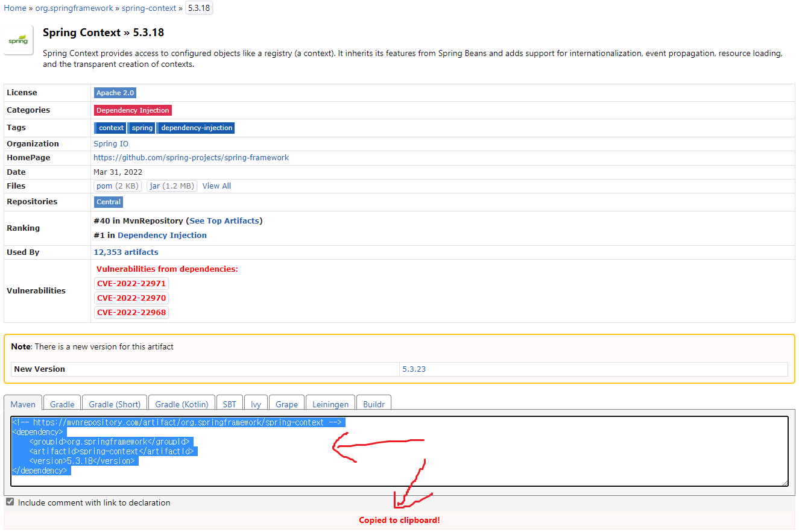The width and height of the screenshot is (799, 532).
Task: Open the Central repository badge
Action: point(109,202)
